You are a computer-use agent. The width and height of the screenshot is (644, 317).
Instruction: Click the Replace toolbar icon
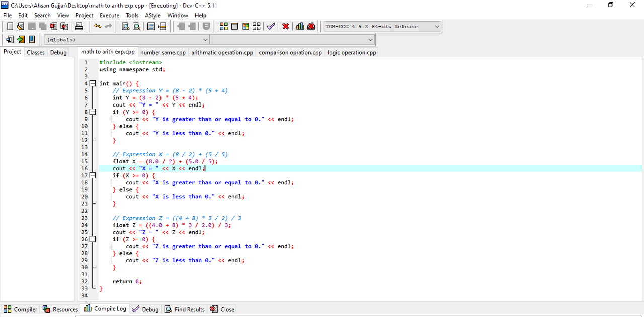136,26
